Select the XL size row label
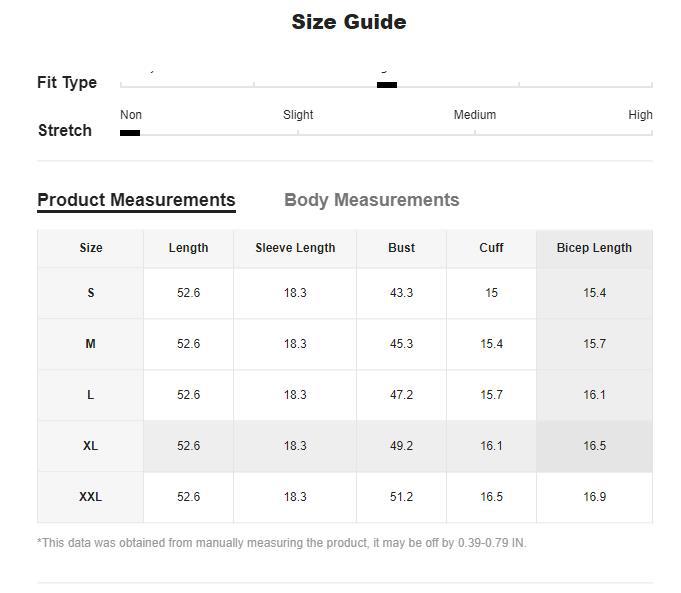681x593 pixels. tap(90, 446)
